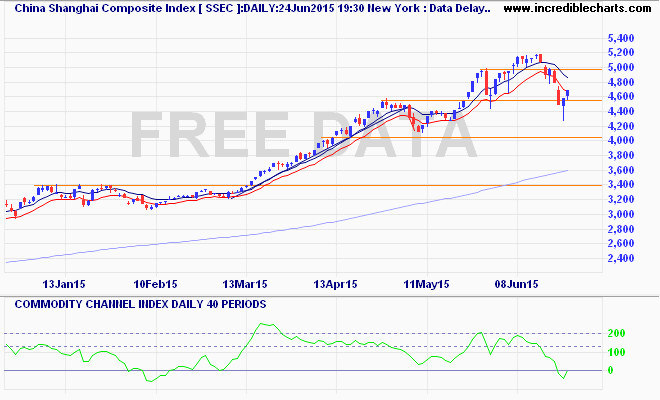Select the 4,000 price axis label
The width and height of the screenshot is (660, 400).
click(619, 140)
